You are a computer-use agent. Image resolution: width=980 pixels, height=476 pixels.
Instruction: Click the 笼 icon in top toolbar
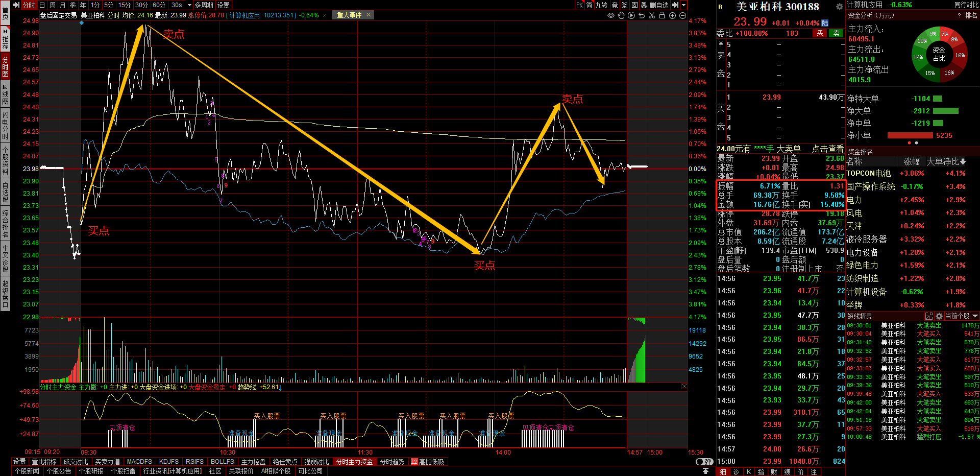point(625,5)
